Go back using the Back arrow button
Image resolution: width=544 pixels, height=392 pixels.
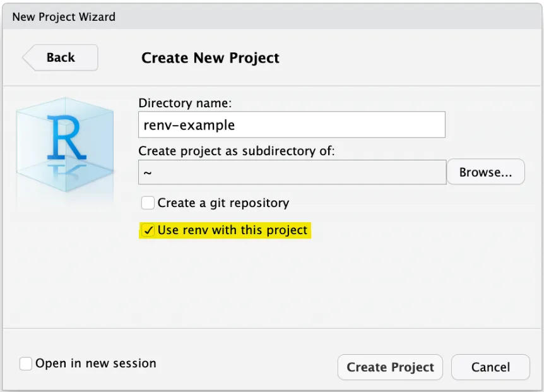(61, 57)
